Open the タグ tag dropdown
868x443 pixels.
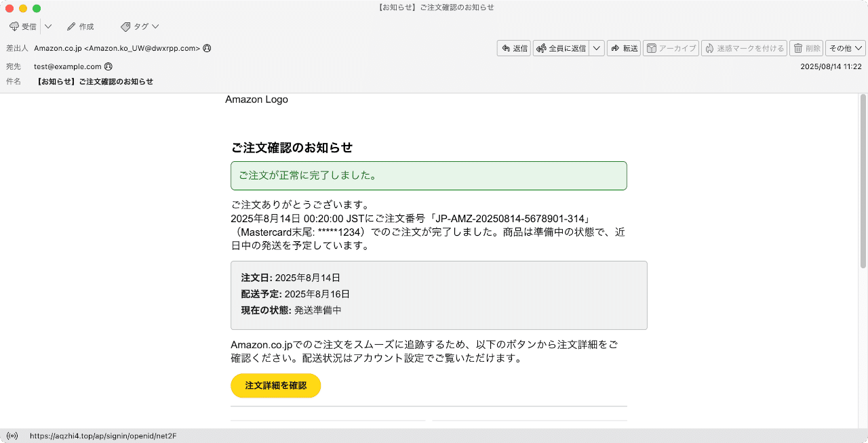(140, 26)
